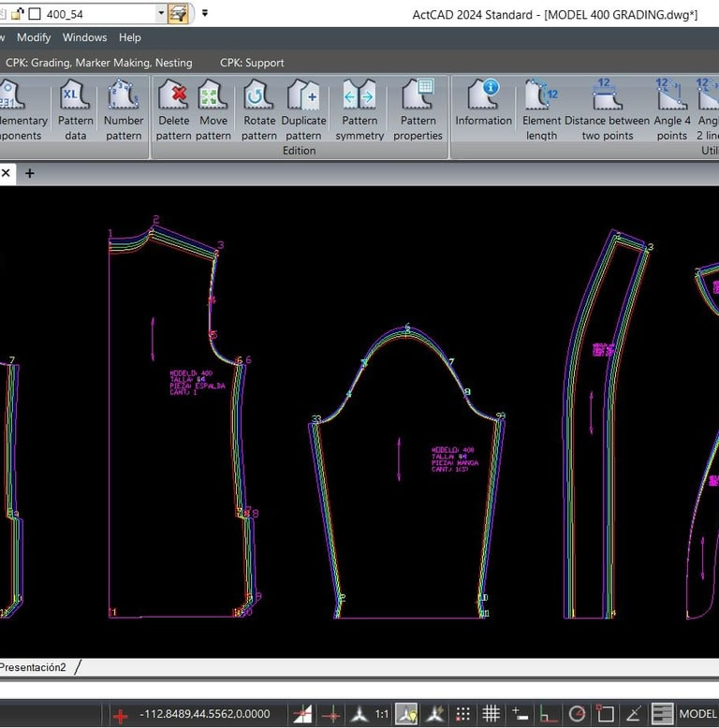Open Quick Access toolbar customize arrow

[x=205, y=14]
